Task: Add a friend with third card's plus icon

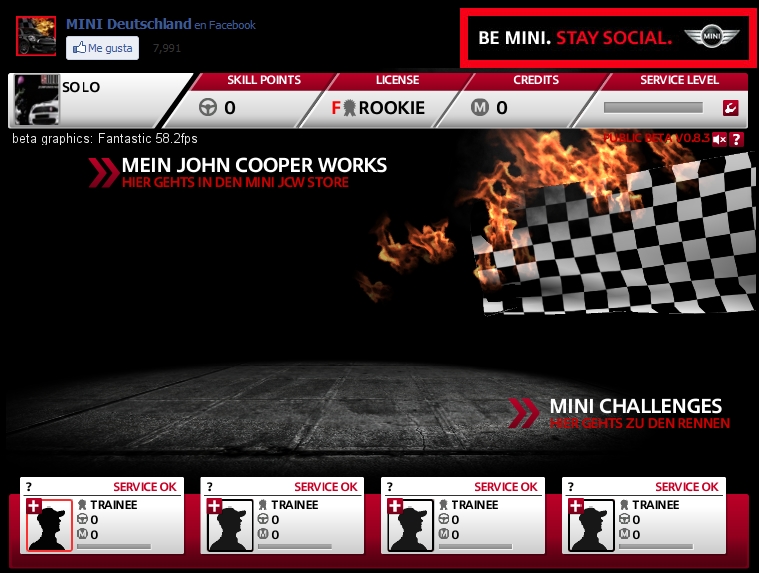Action: click(395, 506)
